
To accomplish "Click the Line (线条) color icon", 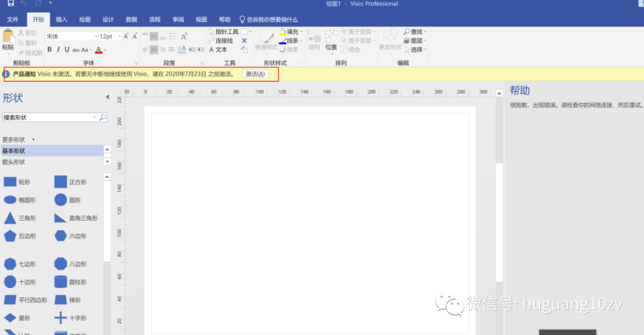I will [282, 41].
